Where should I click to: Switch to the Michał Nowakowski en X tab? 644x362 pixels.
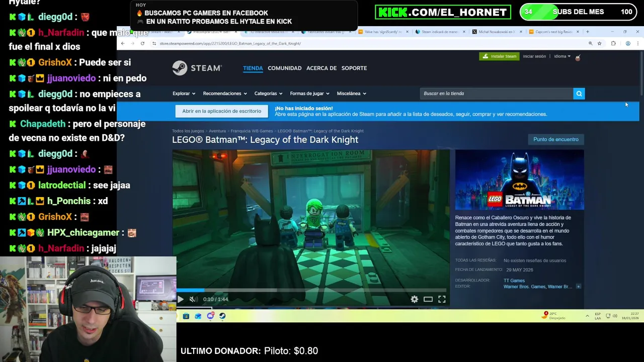point(497,32)
